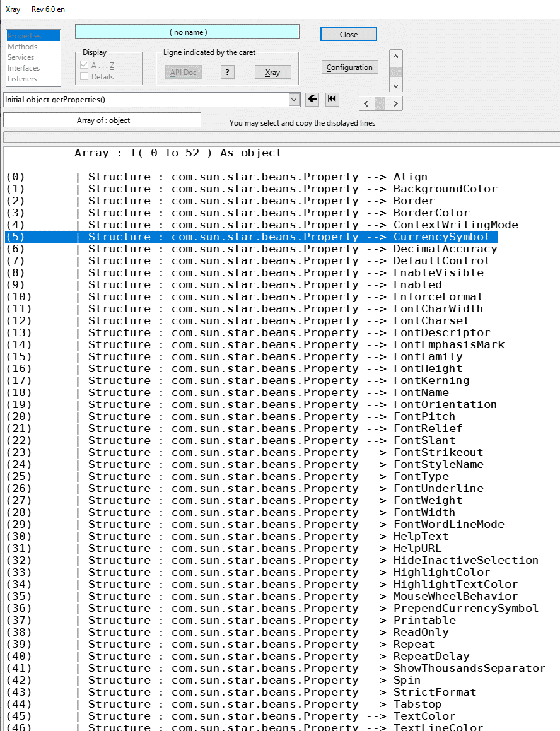Viewport: 560px width, 731px height.
Task: Click the back arrow navigation icon
Action: pyautogui.click(x=312, y=99)
